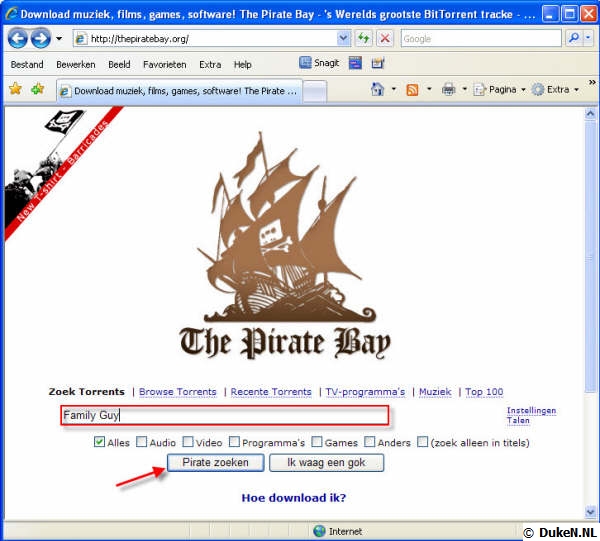
Task: Click the Pirate zoeken button
Action: click(x=215, y=463)
